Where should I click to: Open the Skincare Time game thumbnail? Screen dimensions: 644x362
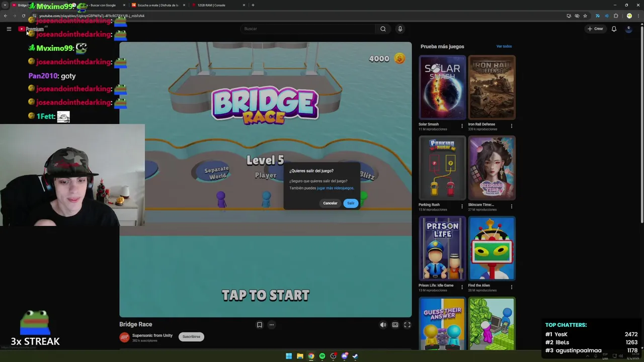click(492, 168)
